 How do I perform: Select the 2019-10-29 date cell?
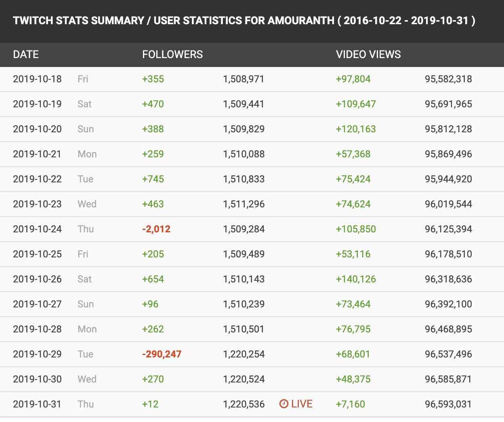click(x=37, y=354)
